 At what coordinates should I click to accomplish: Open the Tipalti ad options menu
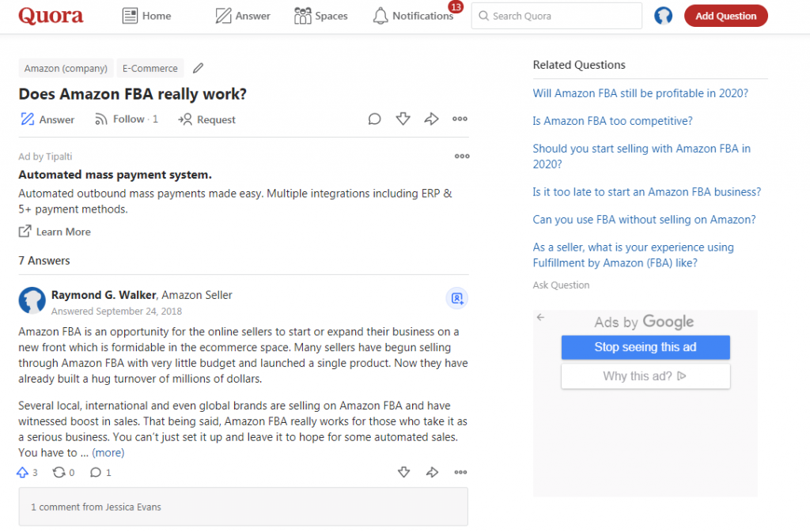[462, 157]
